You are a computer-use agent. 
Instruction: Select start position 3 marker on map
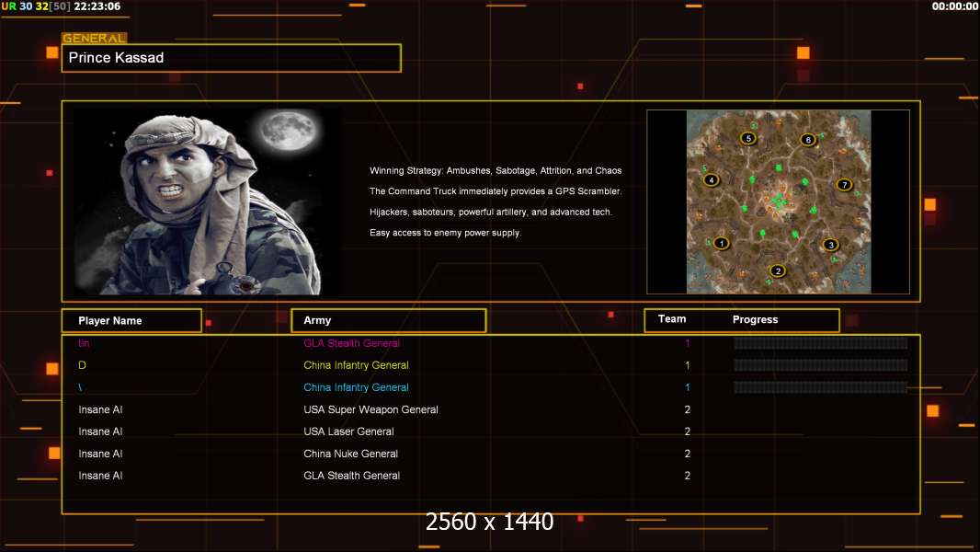click(831, 245)
